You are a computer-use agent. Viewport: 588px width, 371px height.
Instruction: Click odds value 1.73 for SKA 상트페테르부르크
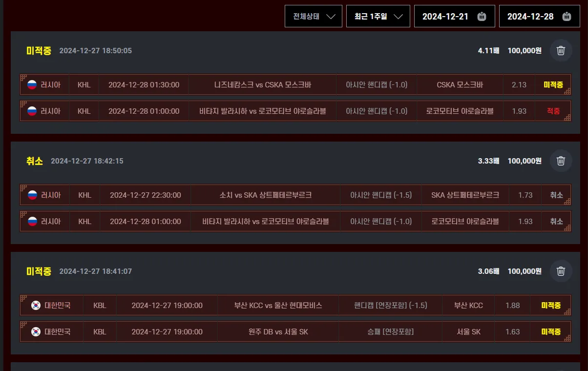point(525,195)
